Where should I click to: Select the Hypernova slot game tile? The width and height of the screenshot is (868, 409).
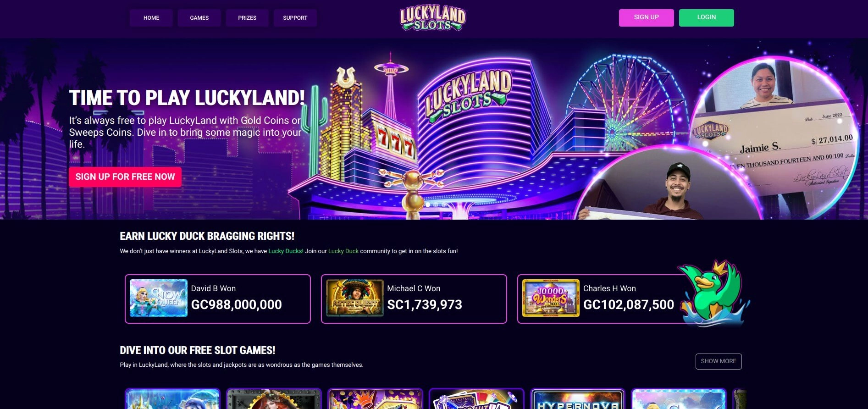(578, 399)
